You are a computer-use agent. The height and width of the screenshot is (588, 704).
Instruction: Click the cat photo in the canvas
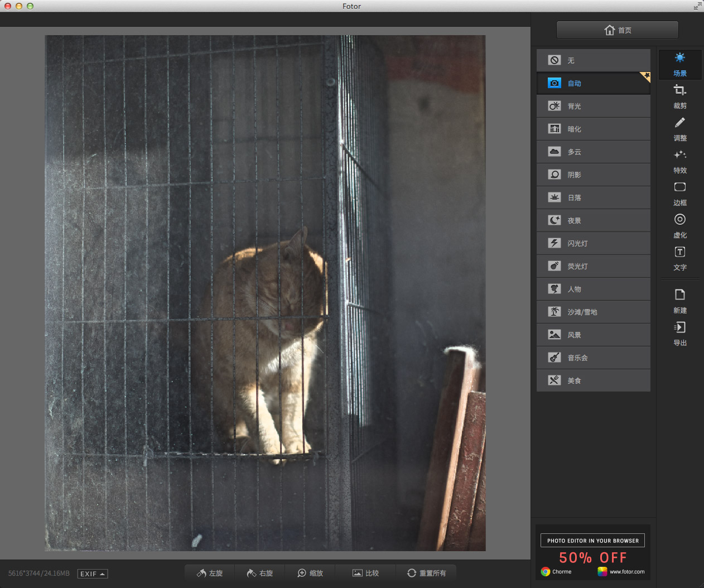pos(265,293)
